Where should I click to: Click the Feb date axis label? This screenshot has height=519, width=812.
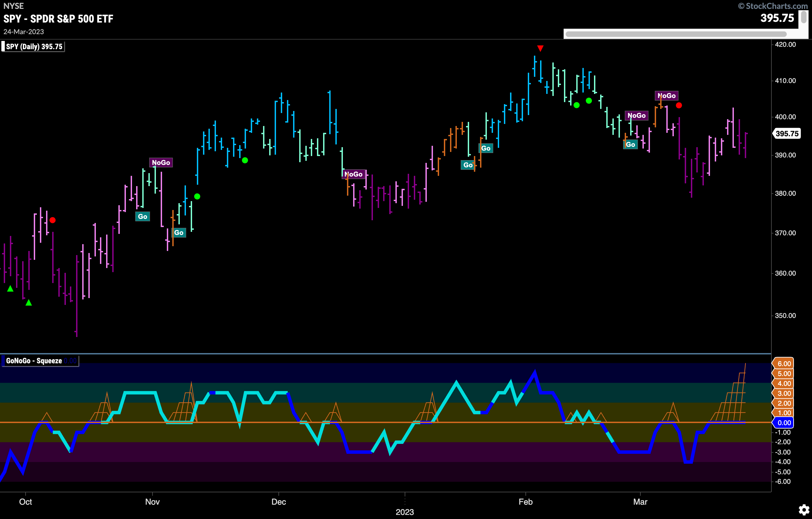[525, 502]
